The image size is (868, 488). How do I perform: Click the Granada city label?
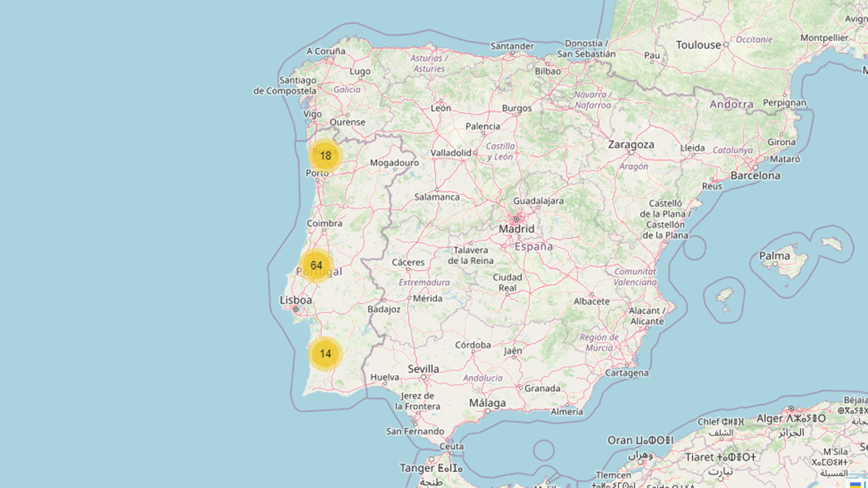pyautogui.click(x=542, y=388)
